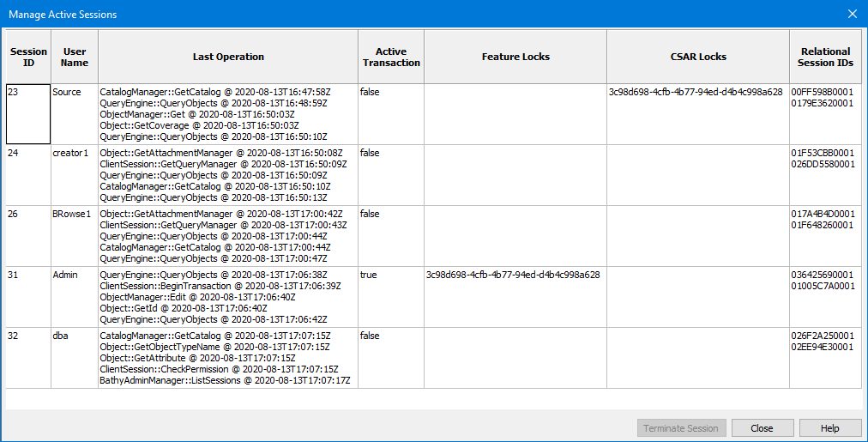Click the Terminate Session button
868x442 pixels.
point(682,427)
